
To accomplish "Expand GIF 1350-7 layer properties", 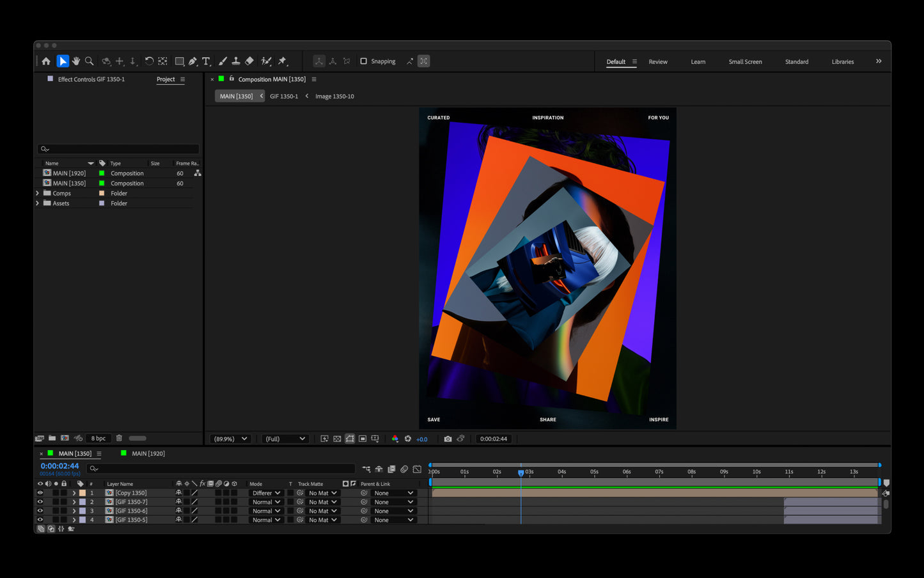I will (x=74, y=502).
